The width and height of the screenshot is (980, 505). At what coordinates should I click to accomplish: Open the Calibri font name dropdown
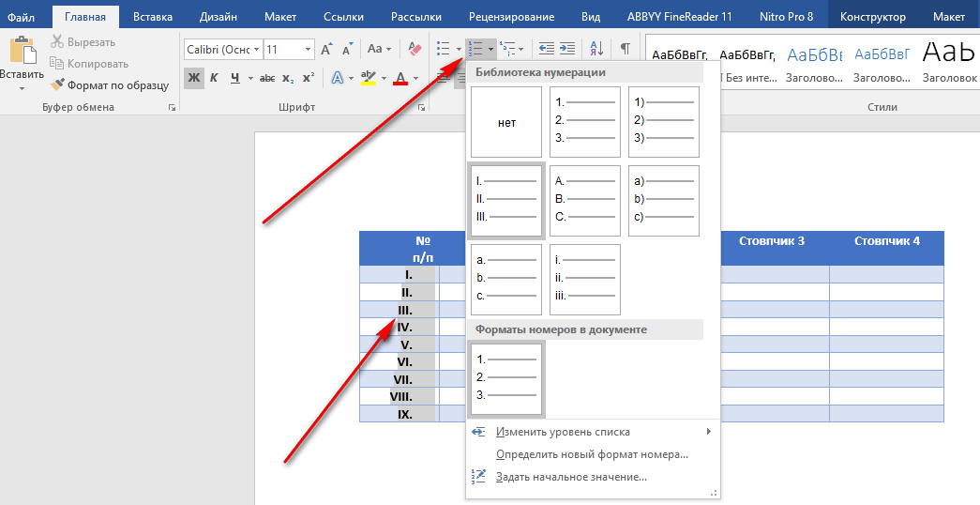(x=256, y=49)
